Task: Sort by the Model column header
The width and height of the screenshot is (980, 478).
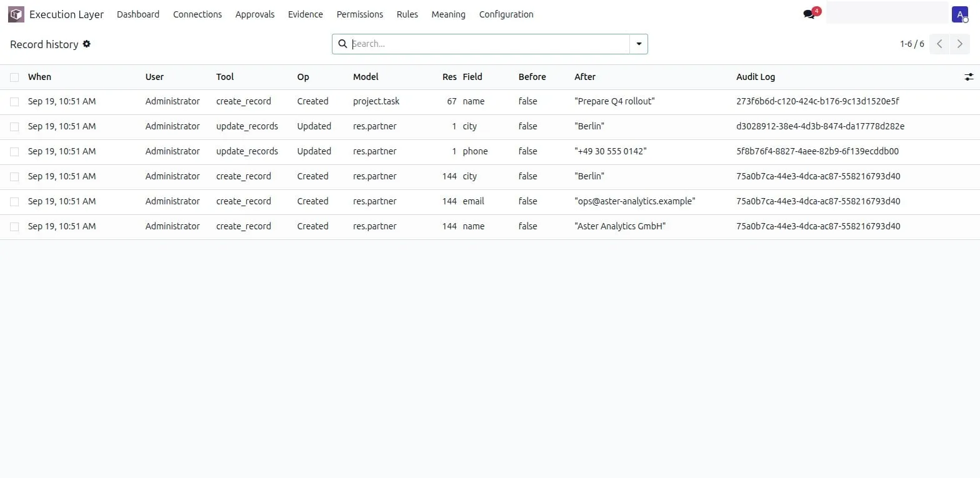Action: 366,77
